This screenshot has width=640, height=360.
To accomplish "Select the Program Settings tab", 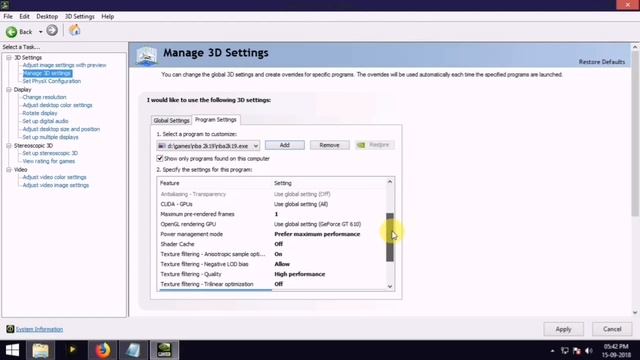I will point(216,120).
